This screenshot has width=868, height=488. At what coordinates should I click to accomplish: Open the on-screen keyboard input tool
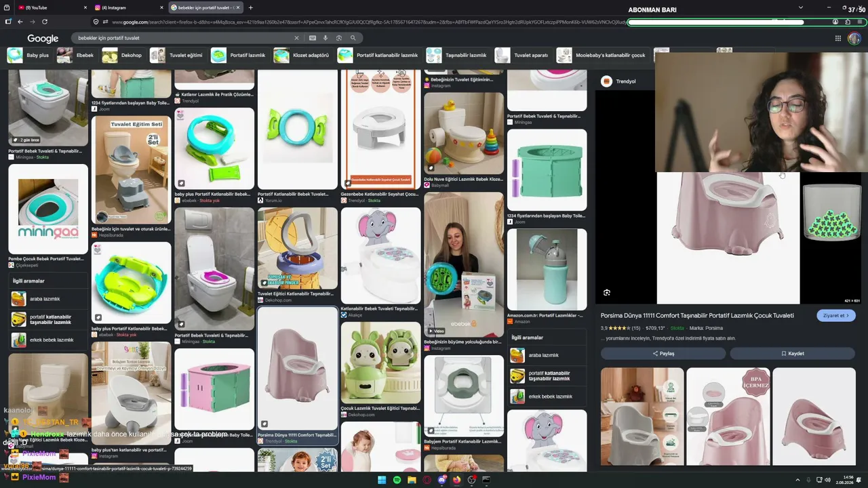(x=312, y=38)
